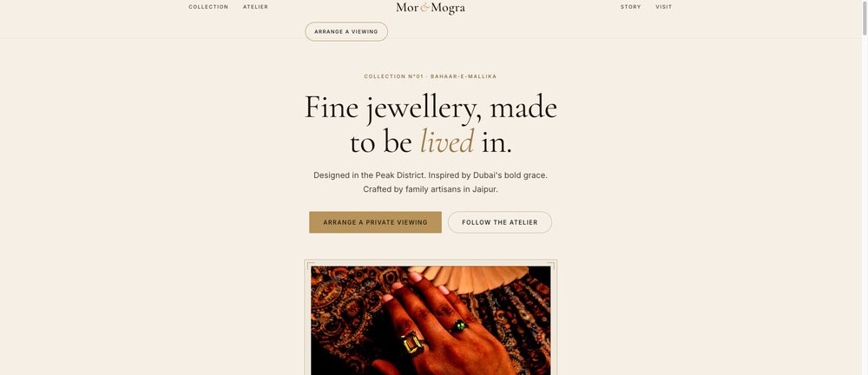
Task: Click the green gemstone ring in the photo
Action: (x=459, y=326)
